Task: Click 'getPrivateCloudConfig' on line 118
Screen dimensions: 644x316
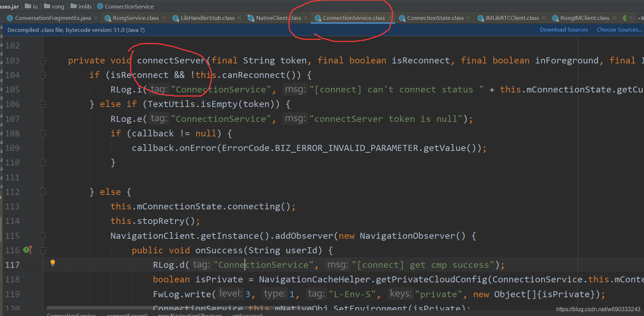Action: click(431, 280)
